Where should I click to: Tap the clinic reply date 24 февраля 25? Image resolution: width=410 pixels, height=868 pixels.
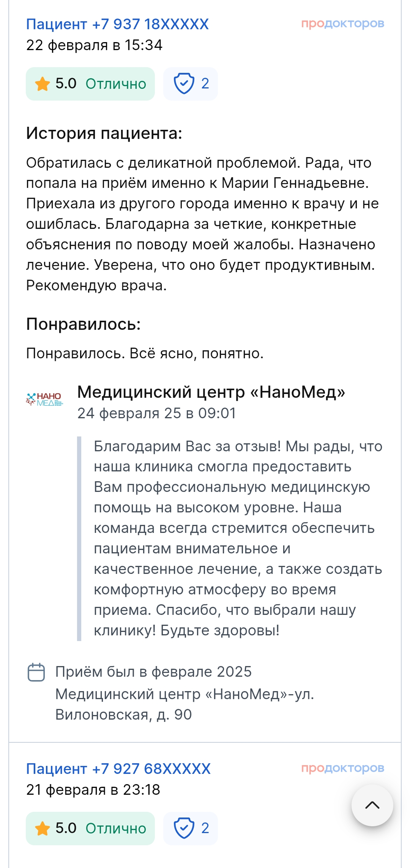[156, 413]
